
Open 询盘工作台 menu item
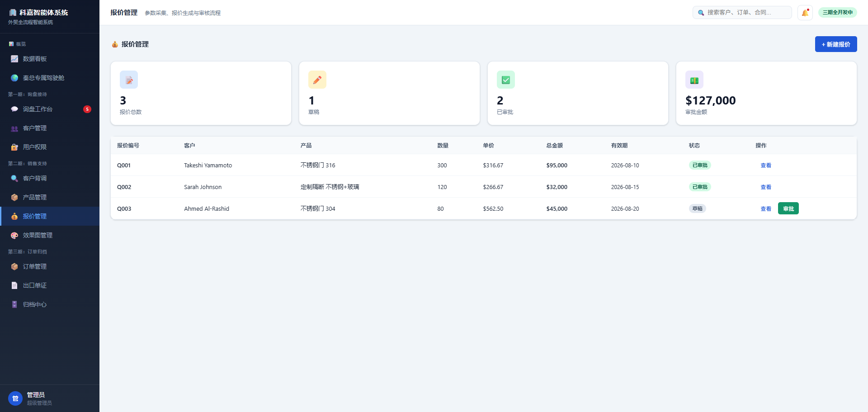(x=50, y=109)
